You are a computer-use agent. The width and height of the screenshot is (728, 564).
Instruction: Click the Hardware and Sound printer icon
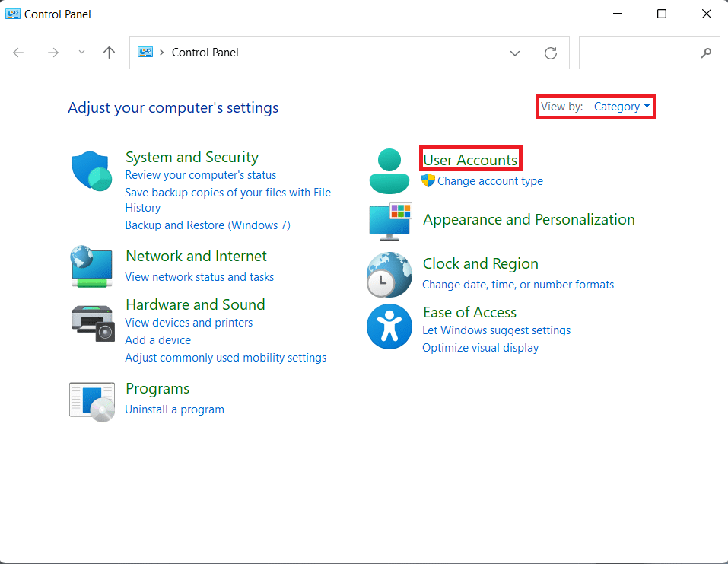pos(92,322)
